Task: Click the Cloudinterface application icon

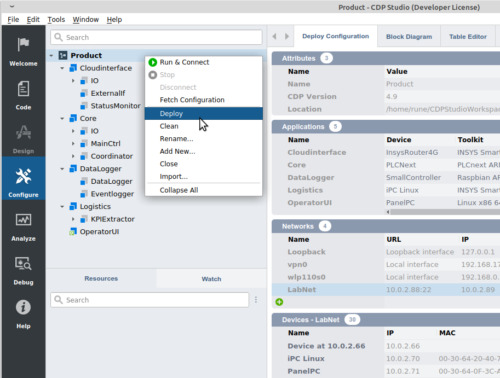Action: [x=73, y=68]
